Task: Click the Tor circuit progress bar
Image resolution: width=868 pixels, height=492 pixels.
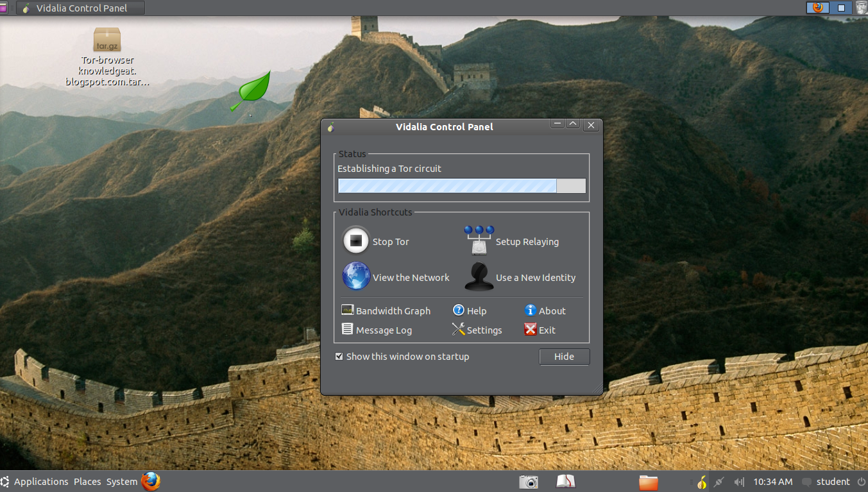Action: click(x=462, y=186)
